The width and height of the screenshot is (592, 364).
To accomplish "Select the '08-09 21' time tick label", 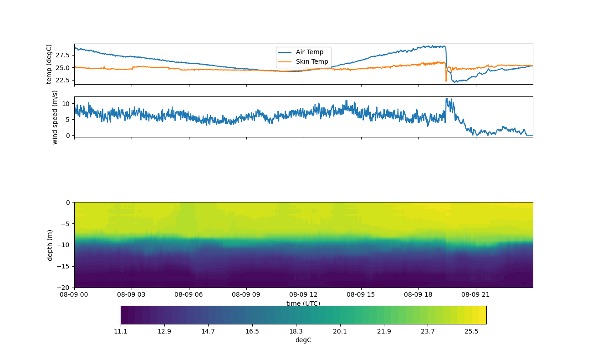I will point(476,294).
